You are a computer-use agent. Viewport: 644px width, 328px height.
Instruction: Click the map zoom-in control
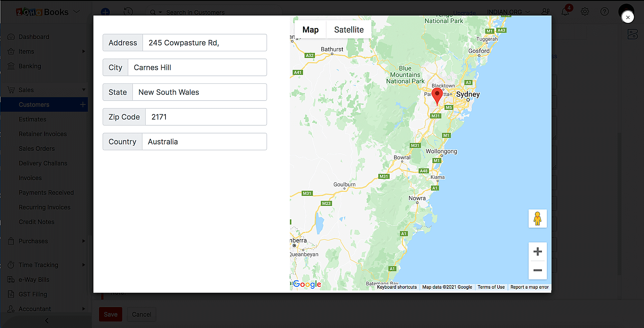pyautogui.click(x=537, y=252)
